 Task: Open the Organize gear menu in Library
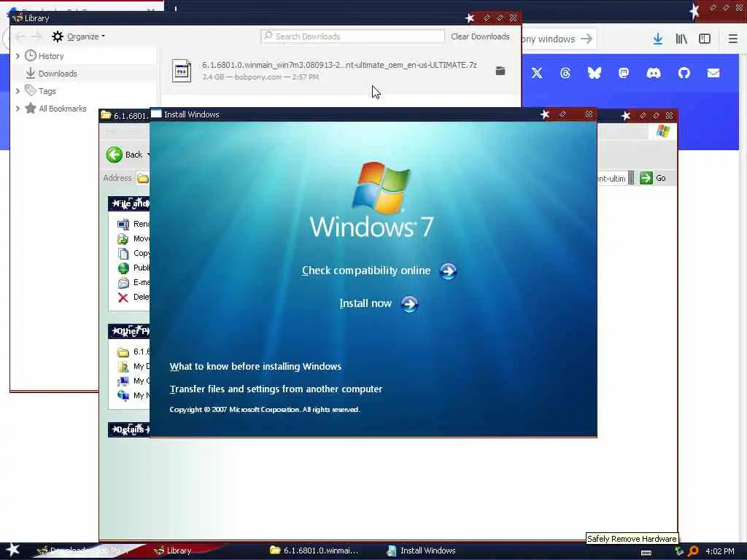79,36
